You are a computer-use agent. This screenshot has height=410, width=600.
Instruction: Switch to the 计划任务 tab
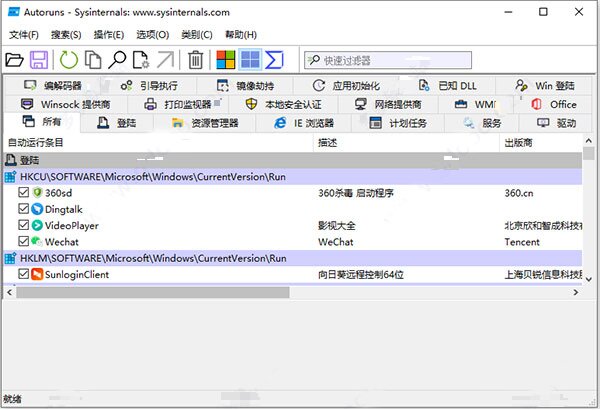tap(398, 123)
